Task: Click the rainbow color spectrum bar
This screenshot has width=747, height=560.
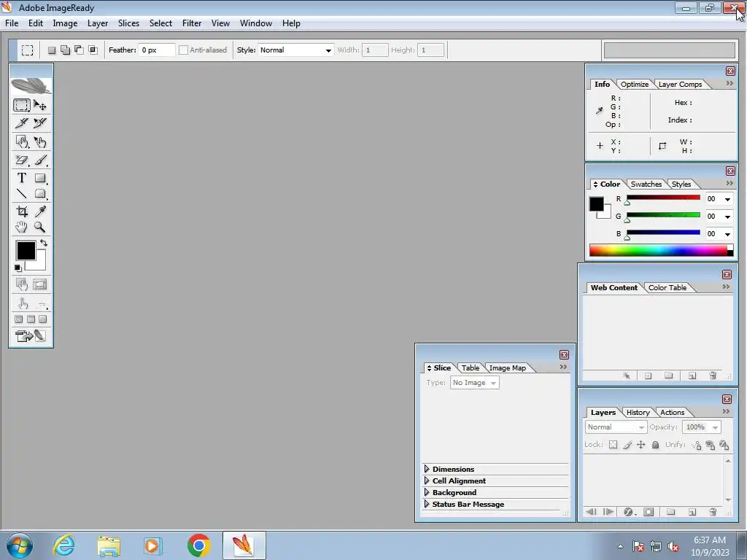Action: tap(661, 251)
